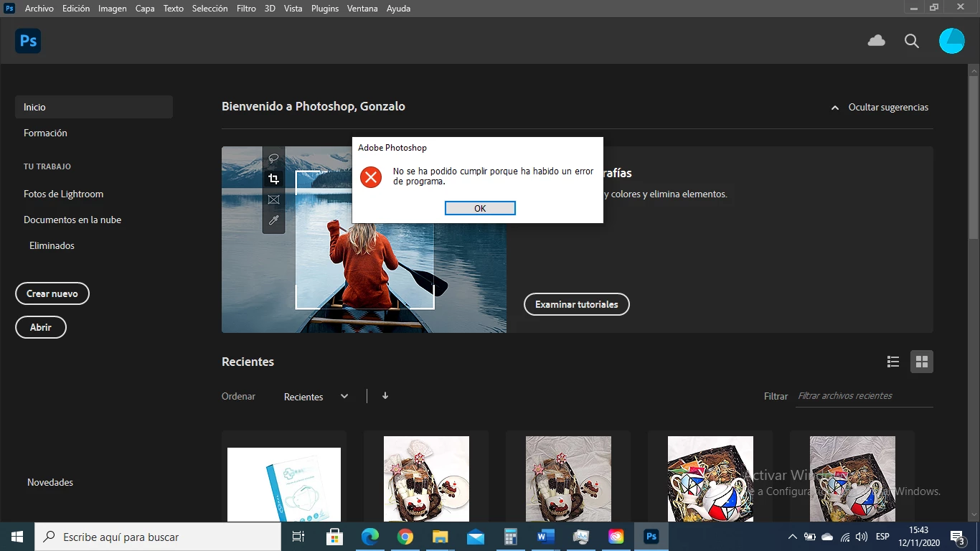
Task: Go to Formación in the sidebar
Action: [x=45, y=133]
